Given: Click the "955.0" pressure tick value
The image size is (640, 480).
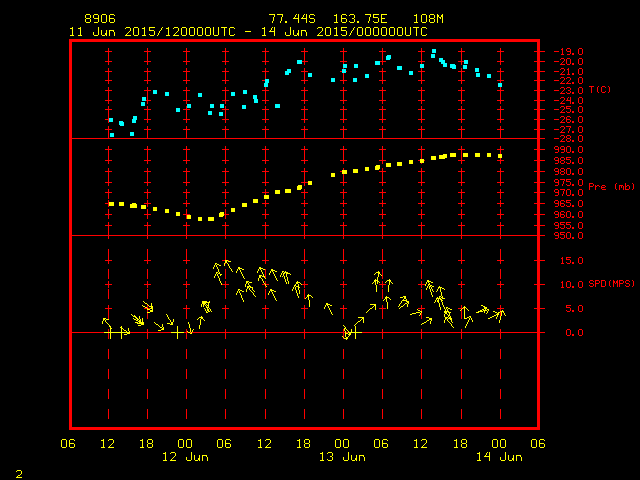Looking at the screenshot, I should (569, 225).
